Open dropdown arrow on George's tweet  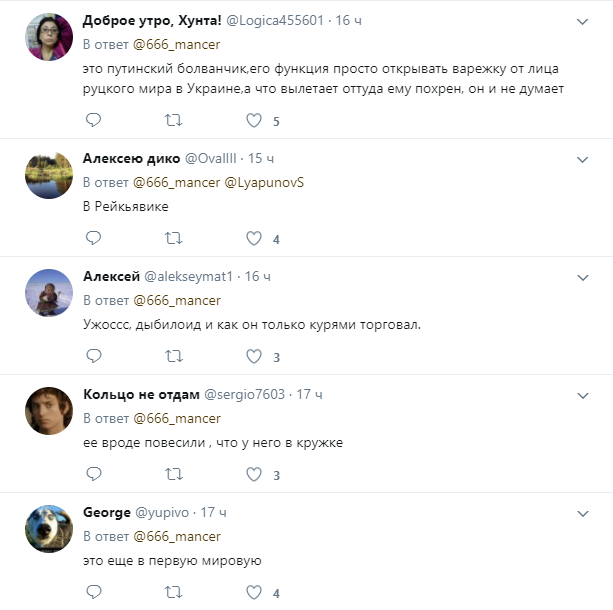click(x=583, y=513)
